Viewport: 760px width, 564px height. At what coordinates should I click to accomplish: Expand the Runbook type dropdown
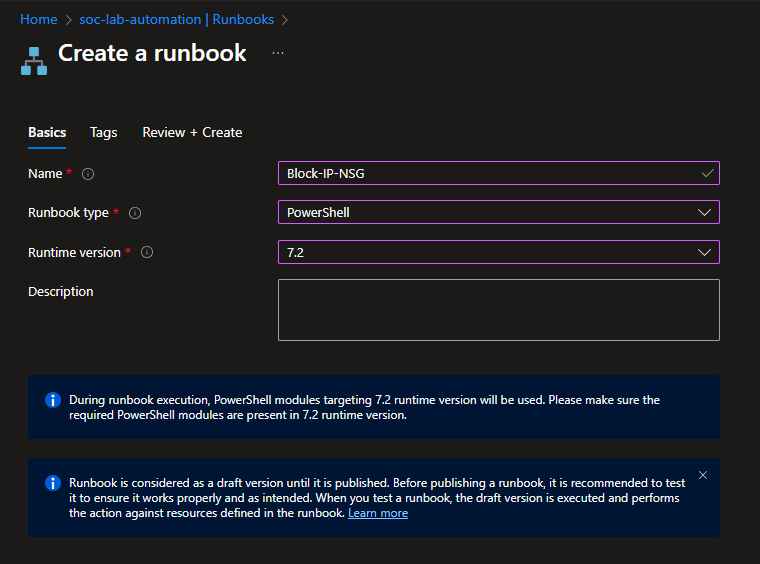tap(703, 213)
